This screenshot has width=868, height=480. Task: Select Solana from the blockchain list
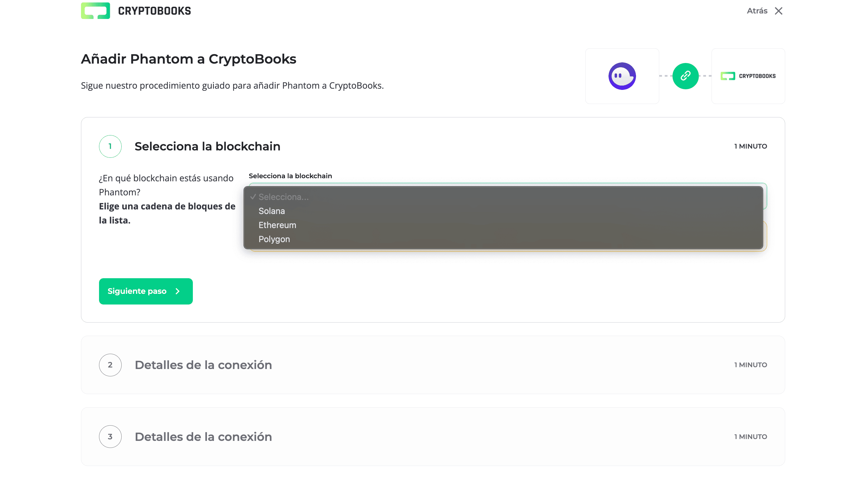272,211
